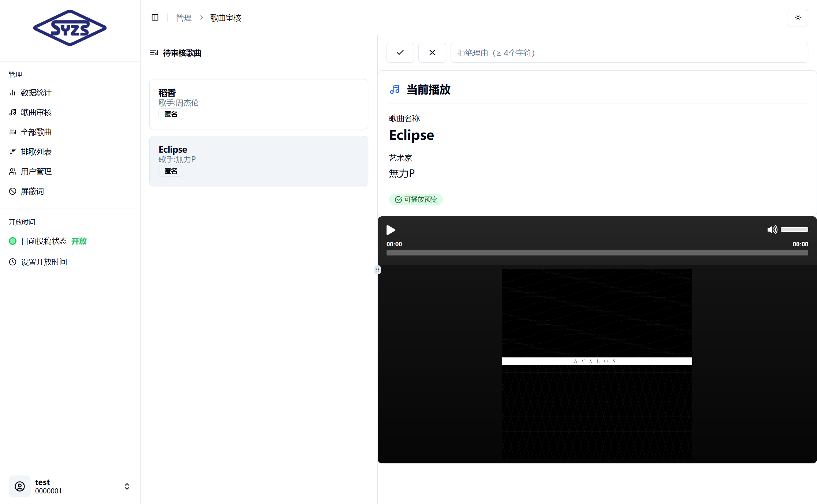
Task: Open 屏蔽词 blocked words page
Action: (x=32, y=191)
